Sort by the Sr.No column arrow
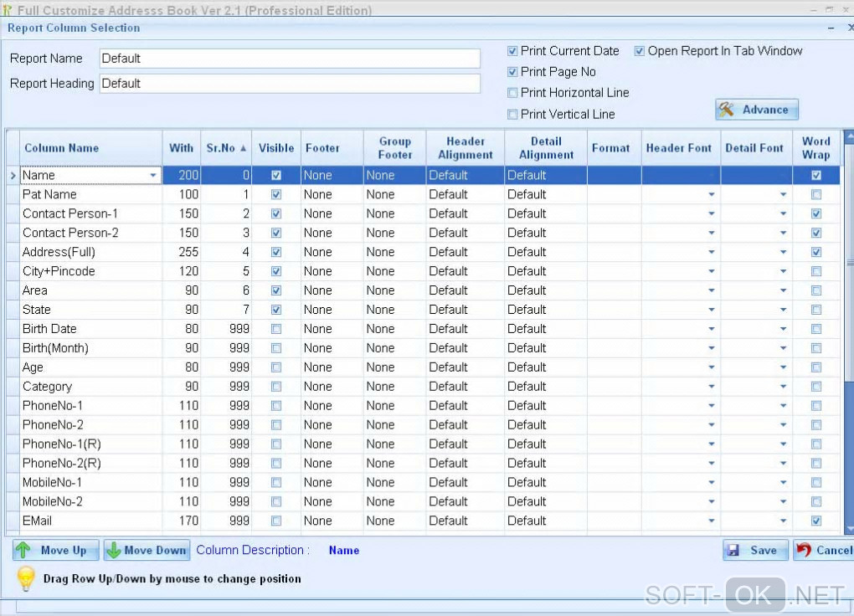The height and width of the screenshot is (616, 854). (x=244, y=148)
